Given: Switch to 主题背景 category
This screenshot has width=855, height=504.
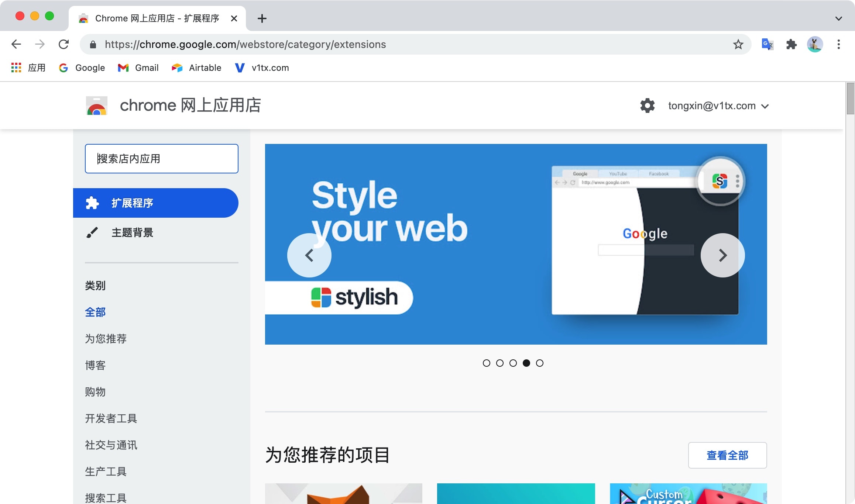Looking at the screenshot, I should click(x=132, y=232).
